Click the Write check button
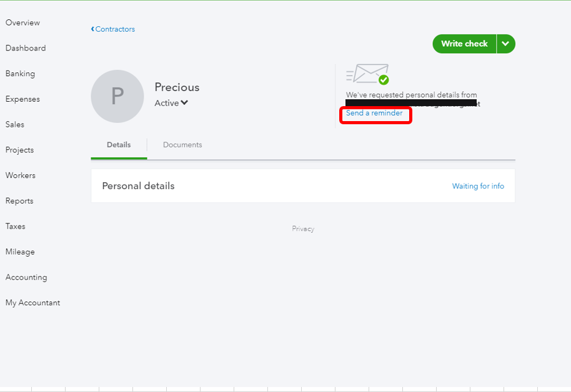This screenshot has width=571, height=392. click(x=464, y=44)
